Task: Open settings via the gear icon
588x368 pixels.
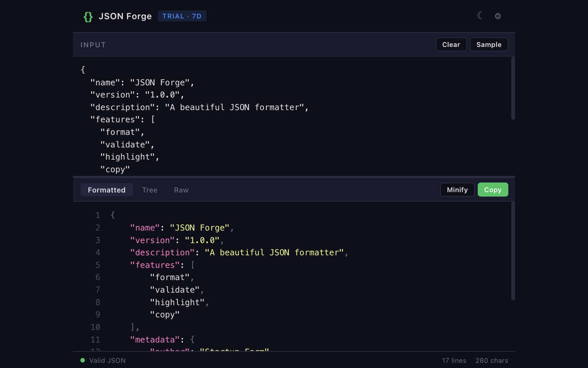Action: (x=498, y=16)
